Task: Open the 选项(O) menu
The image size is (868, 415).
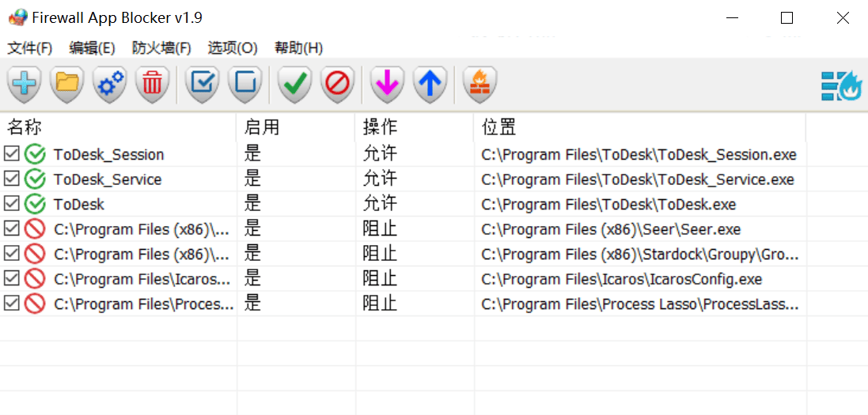Action: tap(233, 48)
